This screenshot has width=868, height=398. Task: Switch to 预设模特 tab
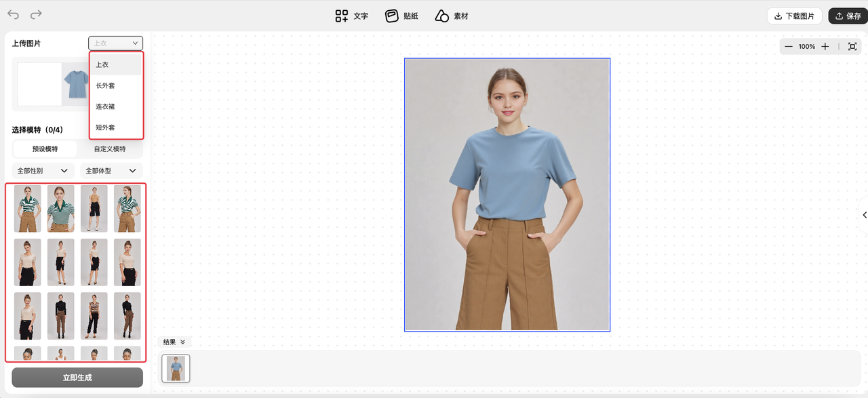[45, 148]
